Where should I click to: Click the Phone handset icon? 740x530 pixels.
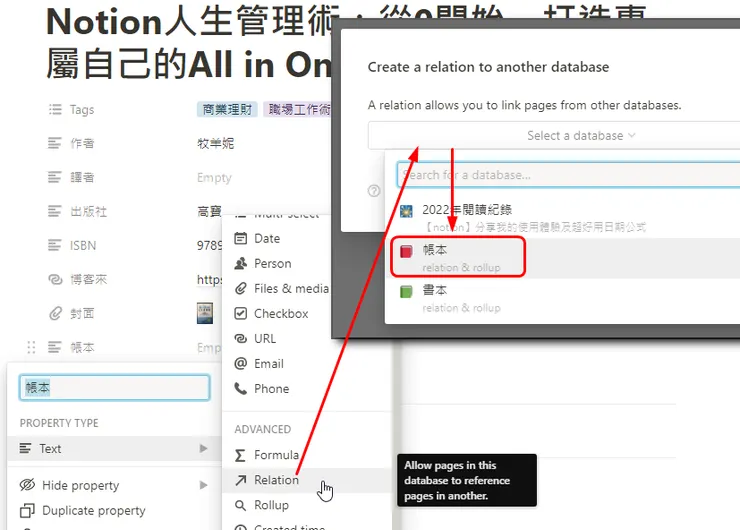(241, 388)
